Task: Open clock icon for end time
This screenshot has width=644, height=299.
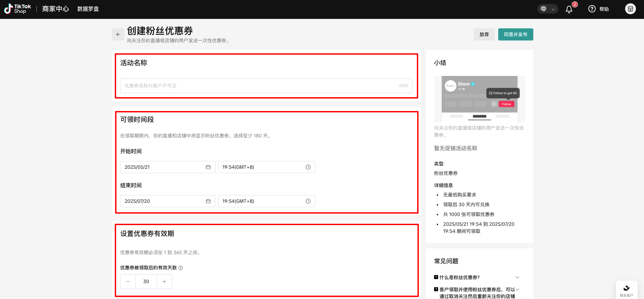Action: (308, 201)
